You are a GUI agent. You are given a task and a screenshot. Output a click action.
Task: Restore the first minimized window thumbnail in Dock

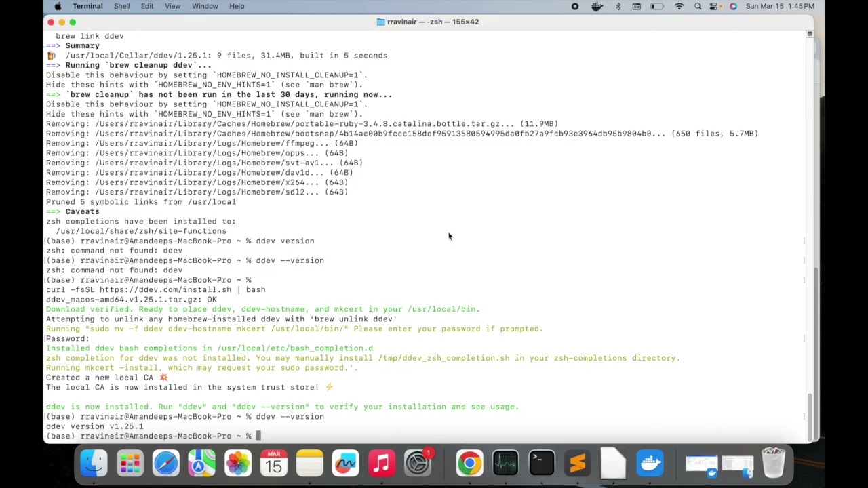tap(702, 465)
